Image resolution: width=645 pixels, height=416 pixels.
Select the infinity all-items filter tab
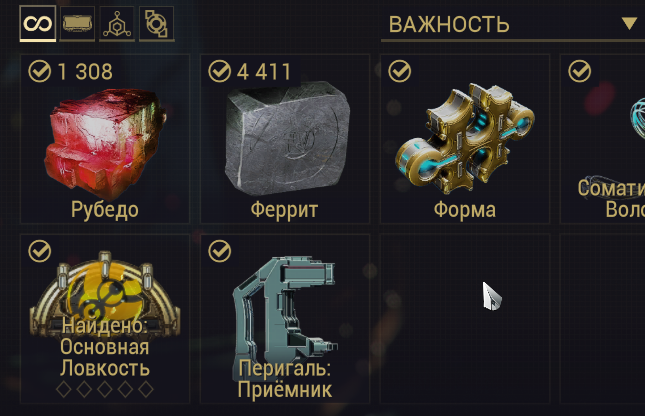point(37,23)
